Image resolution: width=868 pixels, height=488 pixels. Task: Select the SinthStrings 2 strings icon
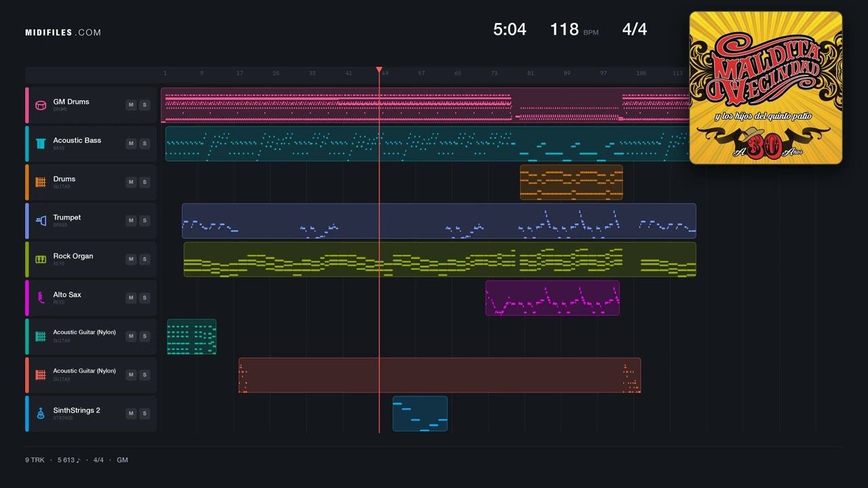pos(41,413)
